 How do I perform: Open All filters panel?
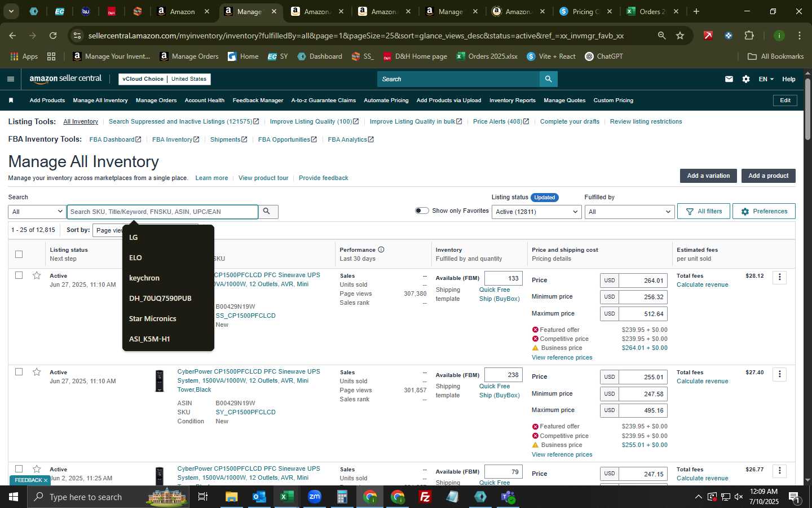point(704,211)
